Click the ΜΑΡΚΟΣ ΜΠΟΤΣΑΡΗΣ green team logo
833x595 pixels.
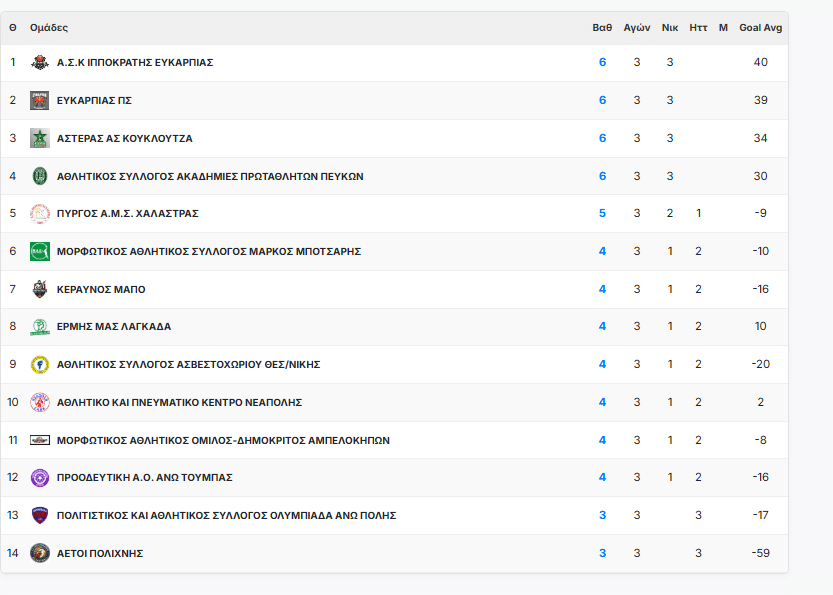point(40,251)
